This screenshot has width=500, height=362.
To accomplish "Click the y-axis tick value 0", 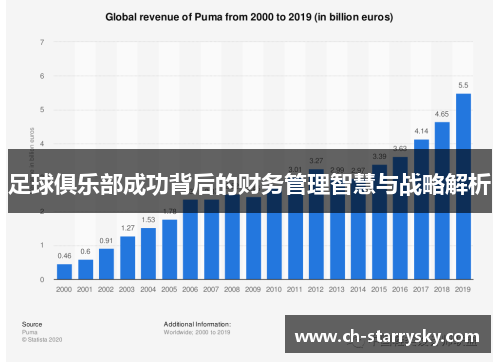I will click(x=42, y=279).
